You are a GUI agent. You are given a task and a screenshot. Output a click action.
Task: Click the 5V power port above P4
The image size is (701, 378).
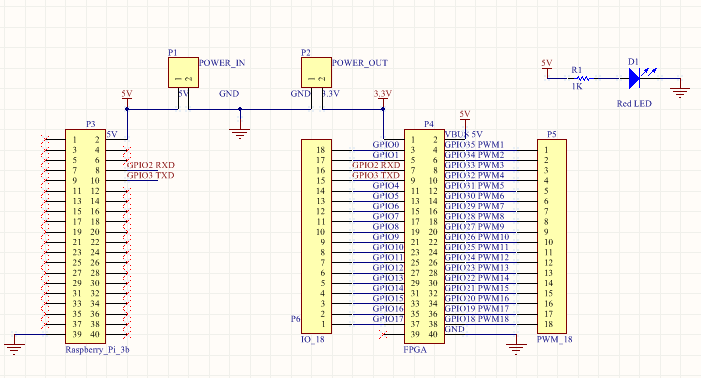click(465, 117)
